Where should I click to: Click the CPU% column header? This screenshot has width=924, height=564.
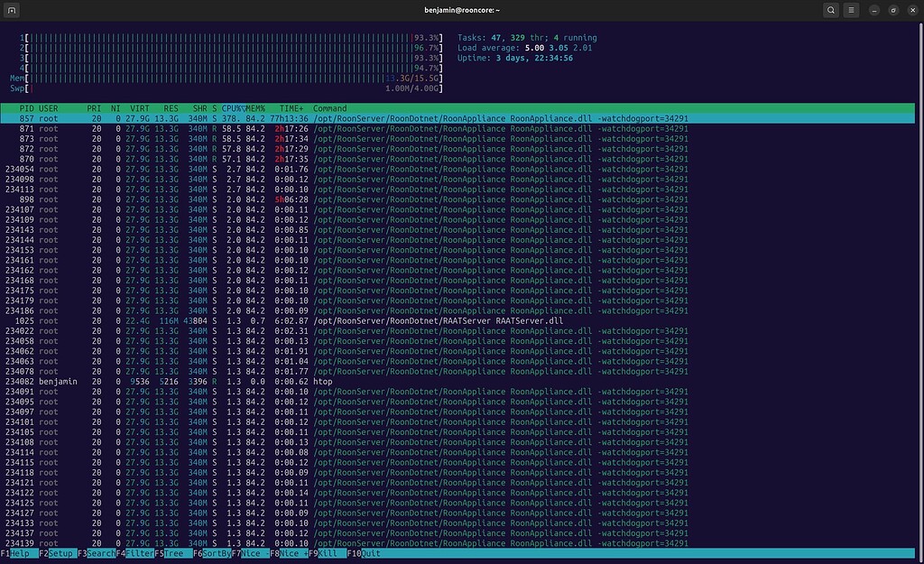point(230,107)
